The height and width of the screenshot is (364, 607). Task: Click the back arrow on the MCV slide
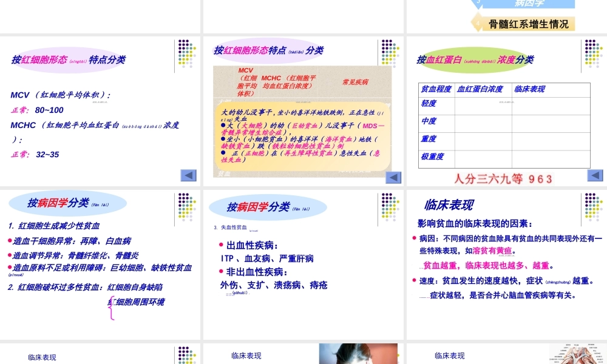[x=189, y=175]
